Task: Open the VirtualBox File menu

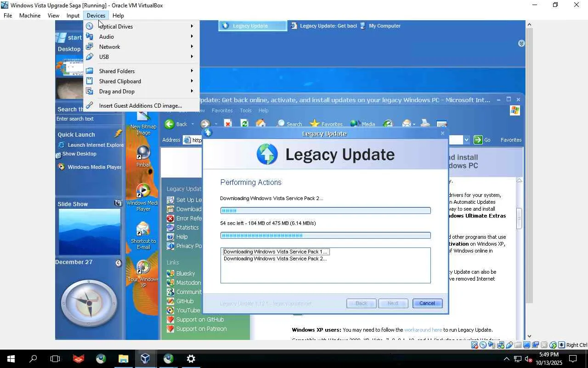Action: point(8,15)
